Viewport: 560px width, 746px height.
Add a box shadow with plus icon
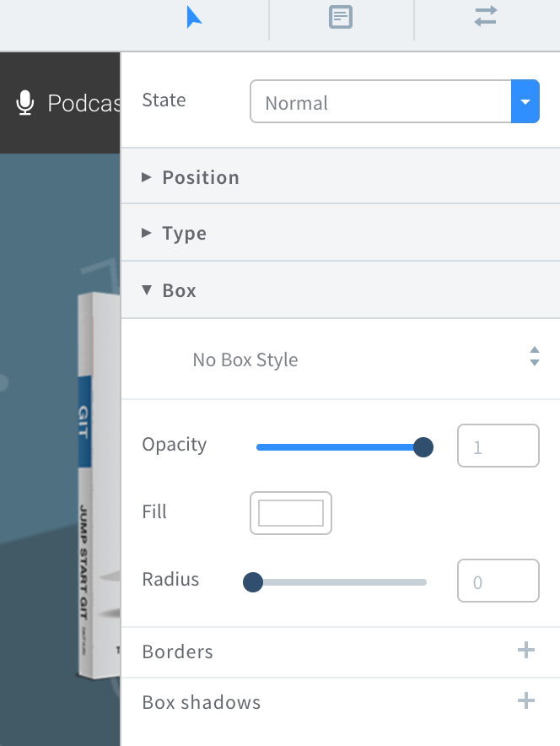[526, 700]
